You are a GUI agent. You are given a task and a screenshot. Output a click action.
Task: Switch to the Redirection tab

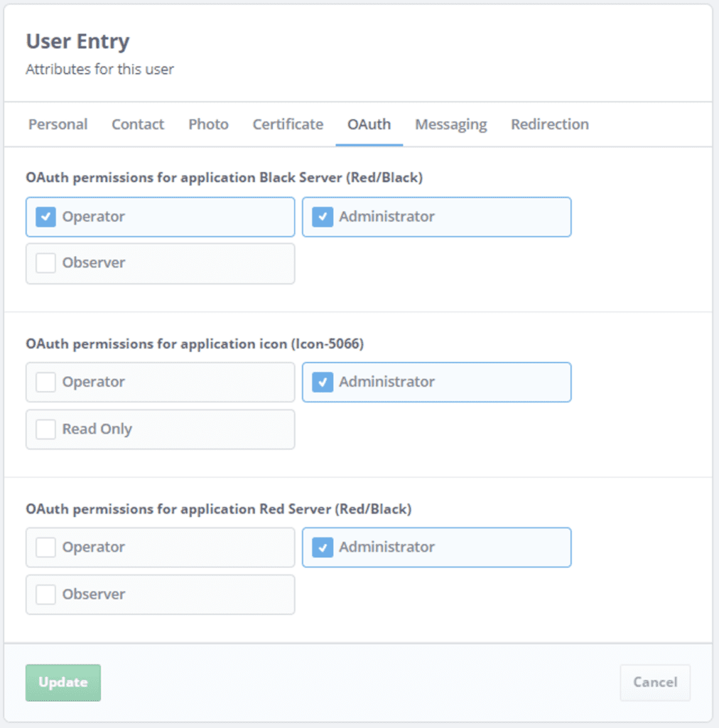pos(549,124)
